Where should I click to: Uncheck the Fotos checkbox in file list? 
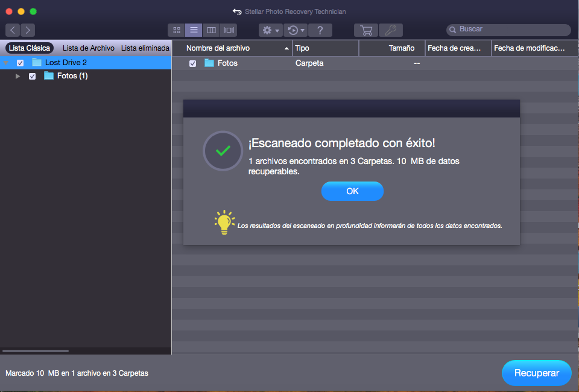192,63
